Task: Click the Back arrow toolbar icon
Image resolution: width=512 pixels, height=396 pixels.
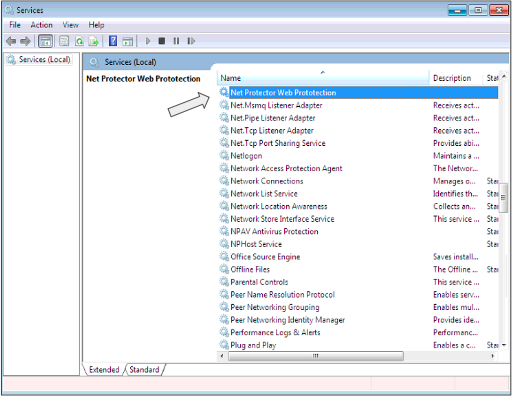Action: 11,41
